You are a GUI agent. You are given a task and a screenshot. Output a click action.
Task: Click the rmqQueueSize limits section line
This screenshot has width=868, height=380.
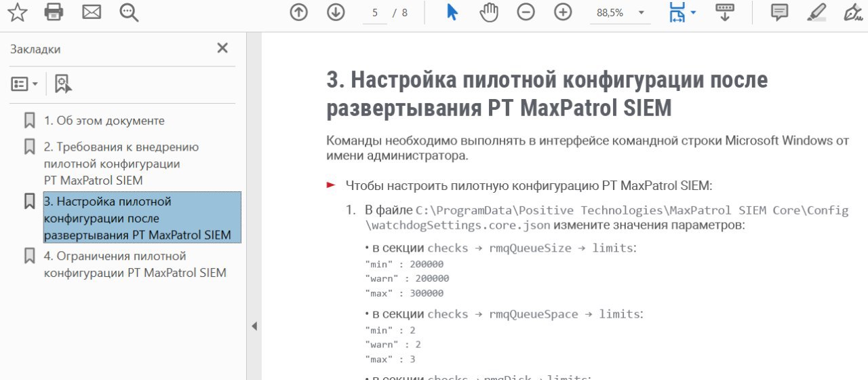500,248
